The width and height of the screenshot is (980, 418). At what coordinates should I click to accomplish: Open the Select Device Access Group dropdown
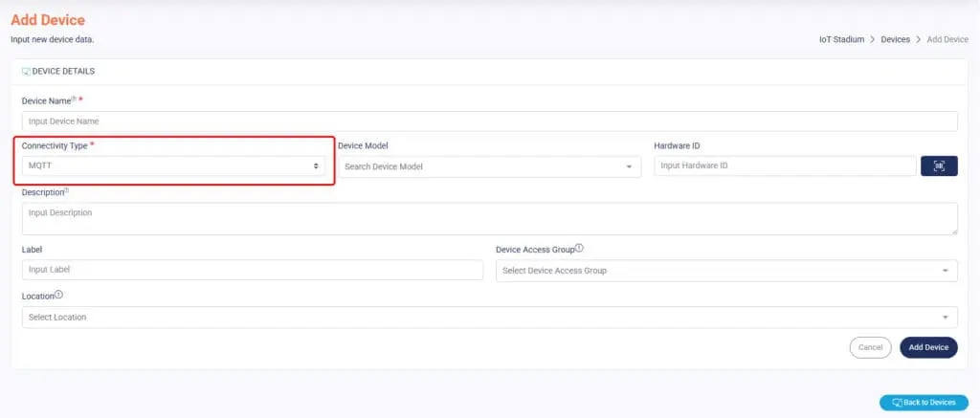click(x=726, y=271)
